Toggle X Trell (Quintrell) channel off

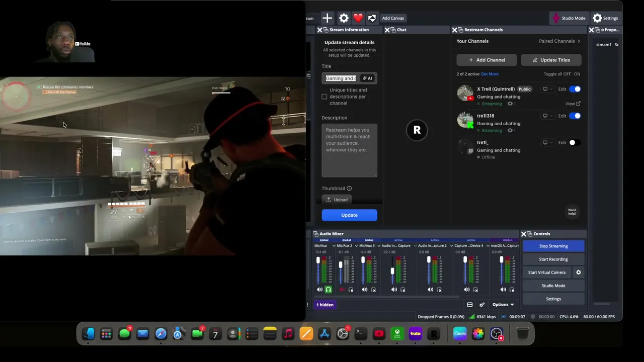[x=575, y=89]
